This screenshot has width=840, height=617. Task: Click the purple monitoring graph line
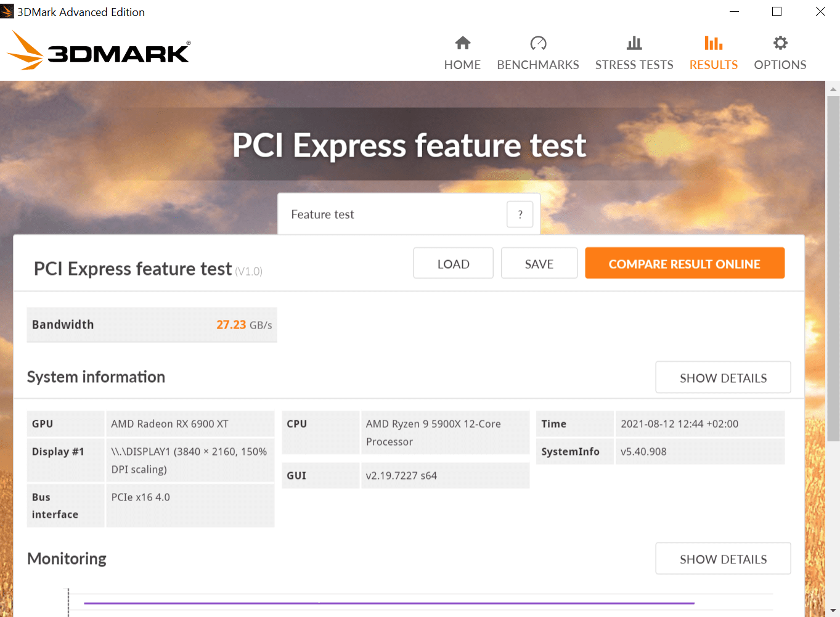[388, 603]
